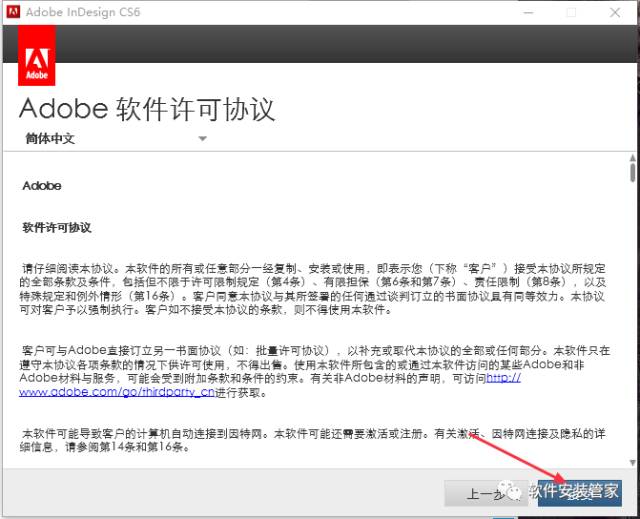Screen dimensions: 640x519
Task: Click the InDesign installer title bar icon
Action: (14, 12)
